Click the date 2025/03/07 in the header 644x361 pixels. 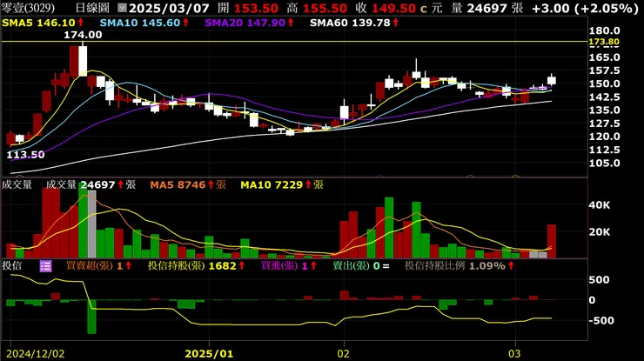(169, 8)
